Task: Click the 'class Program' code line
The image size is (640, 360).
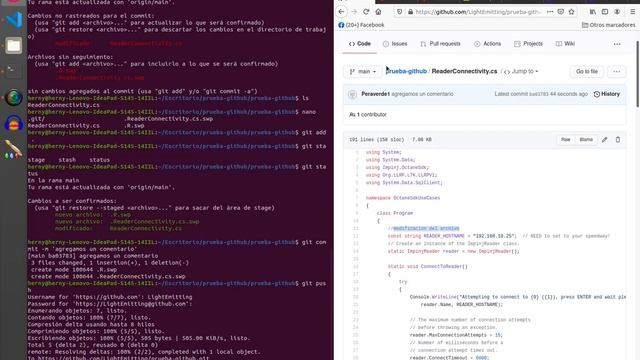Action: (395, 213)
